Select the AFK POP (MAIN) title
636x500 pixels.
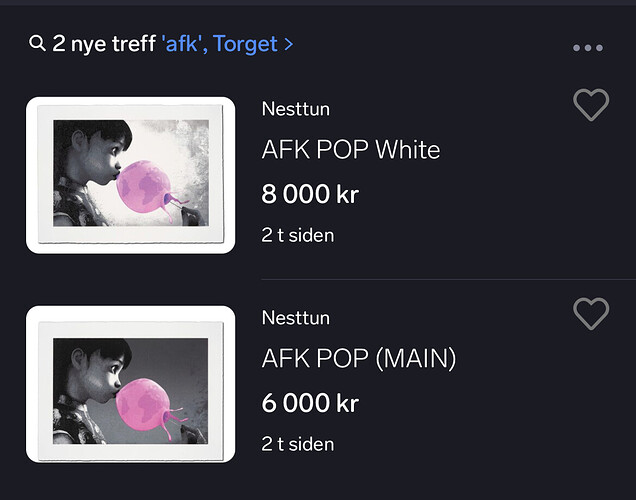359,358
